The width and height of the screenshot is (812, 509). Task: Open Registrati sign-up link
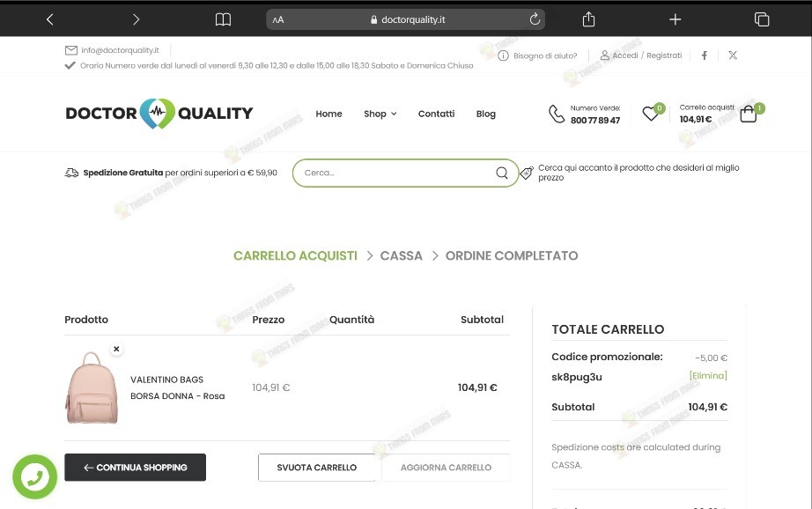tap(664, 55)
